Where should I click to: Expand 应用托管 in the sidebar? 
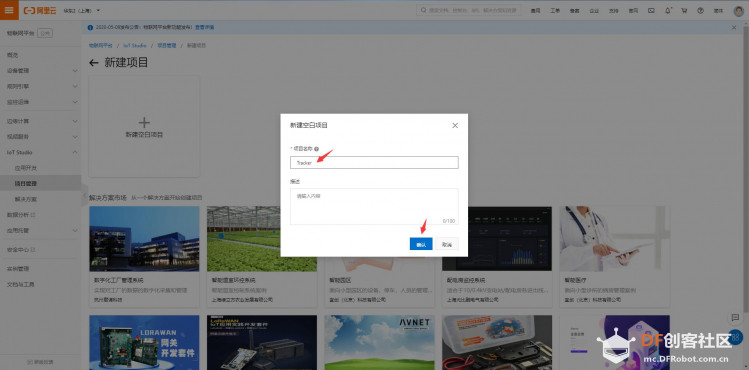41,230
